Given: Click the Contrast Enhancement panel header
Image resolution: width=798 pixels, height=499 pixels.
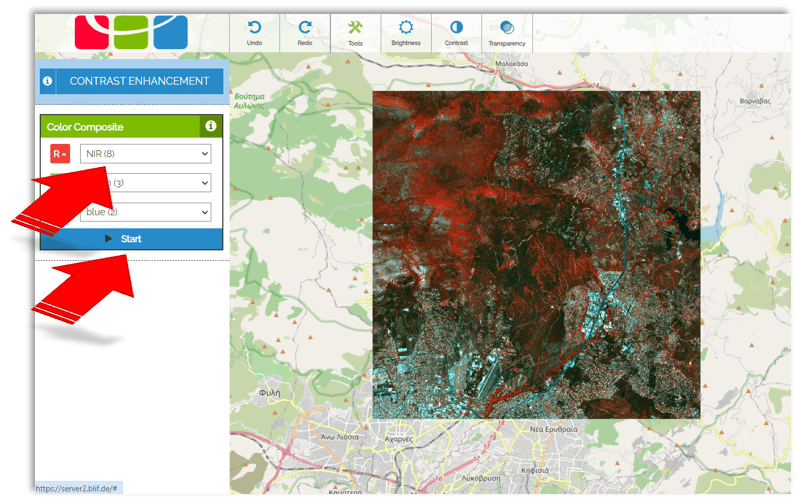Looking at the screenshot, I should click(x=139, y=81).
